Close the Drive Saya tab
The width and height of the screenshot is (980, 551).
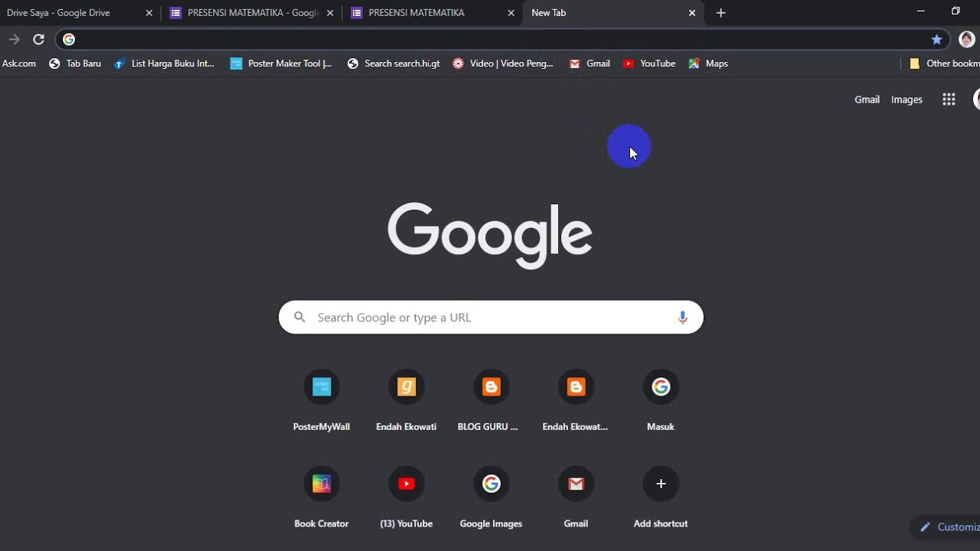pyautogui.click(x=149, y=13)
